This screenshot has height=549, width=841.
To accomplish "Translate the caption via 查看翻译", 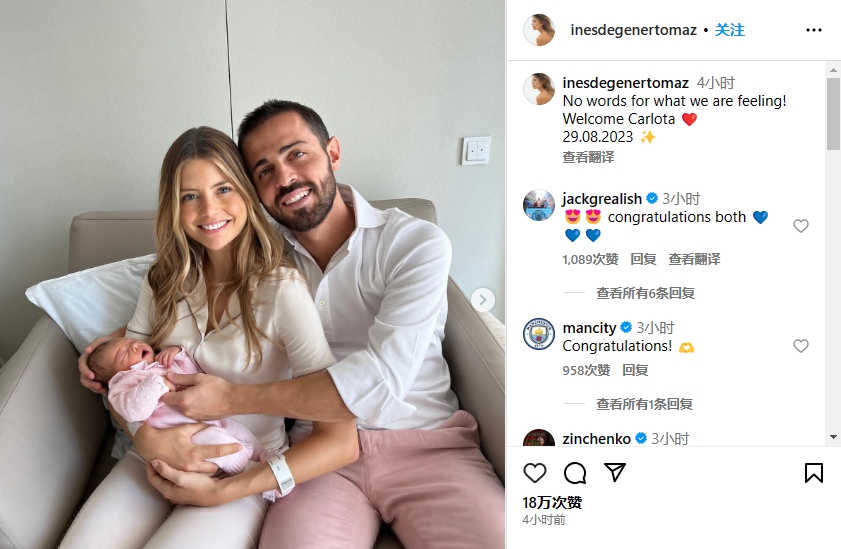I will tap(588, 157).
